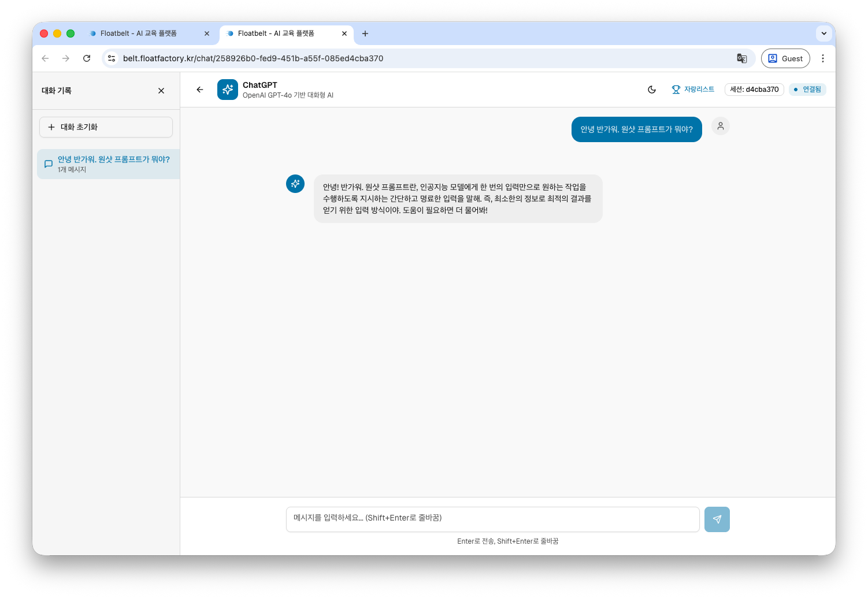Open Google Translate icon in address bar

pos(742,58)
